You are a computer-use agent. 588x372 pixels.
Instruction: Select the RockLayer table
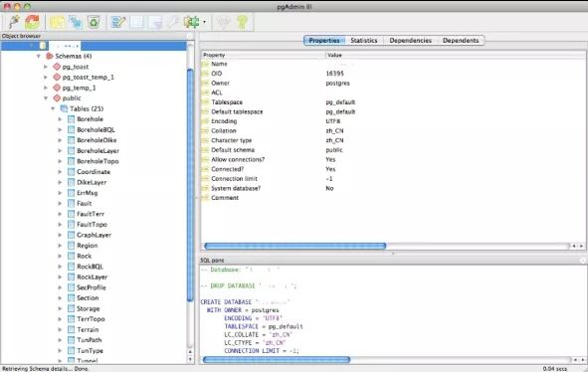(x=92, y=277)
